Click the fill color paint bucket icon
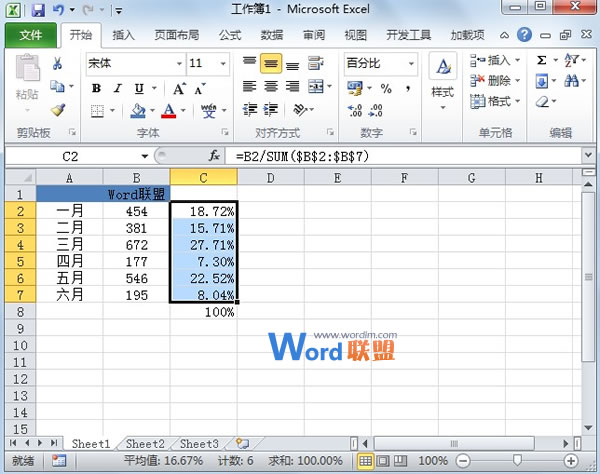 tap(139, 110)
